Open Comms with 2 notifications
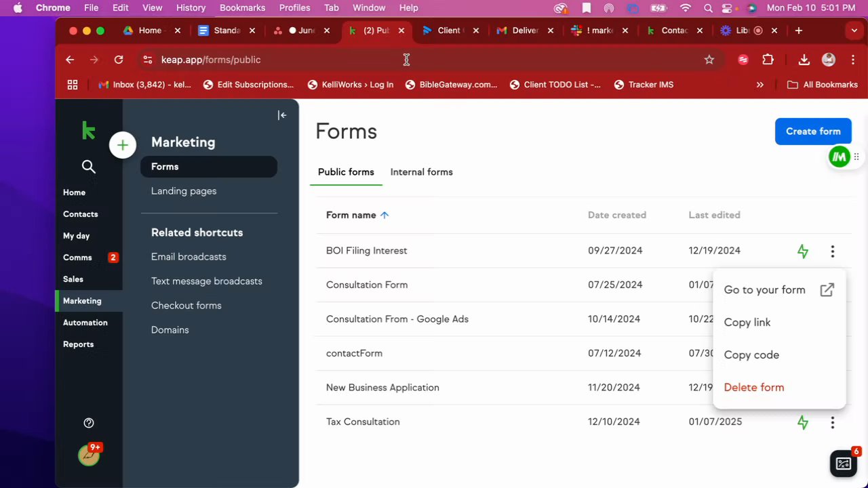 (89, 258)
